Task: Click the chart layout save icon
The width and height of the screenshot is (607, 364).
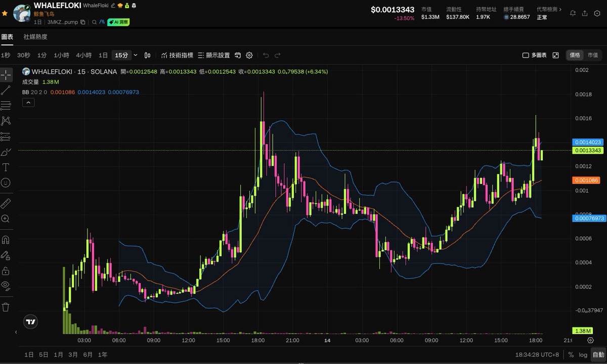Action: (238, 55)
